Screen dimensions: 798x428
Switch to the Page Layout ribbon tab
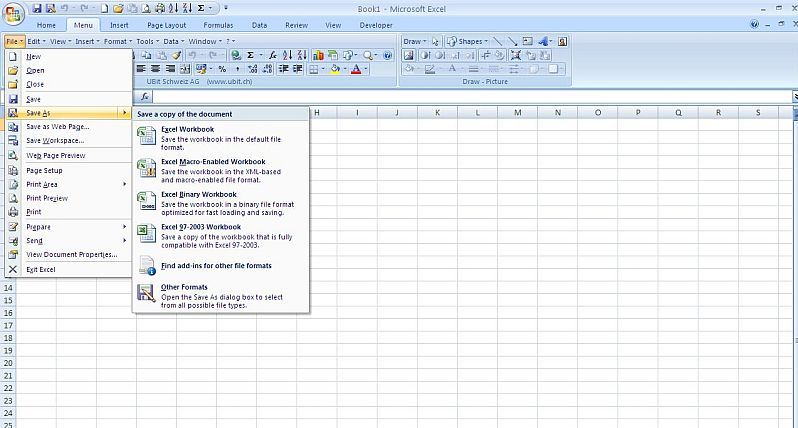[164, 24]
